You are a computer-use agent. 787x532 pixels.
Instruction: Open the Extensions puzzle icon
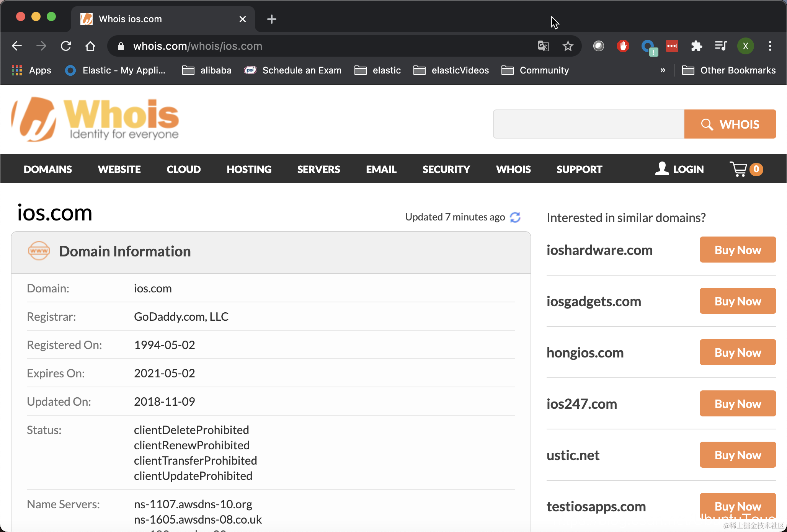pos(696,46)
